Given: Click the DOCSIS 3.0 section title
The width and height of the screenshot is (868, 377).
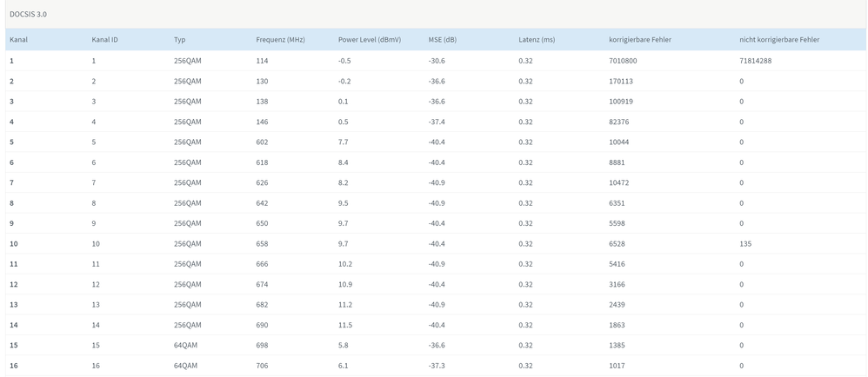Looking at the screenshot, I should (x=28, y=15).
